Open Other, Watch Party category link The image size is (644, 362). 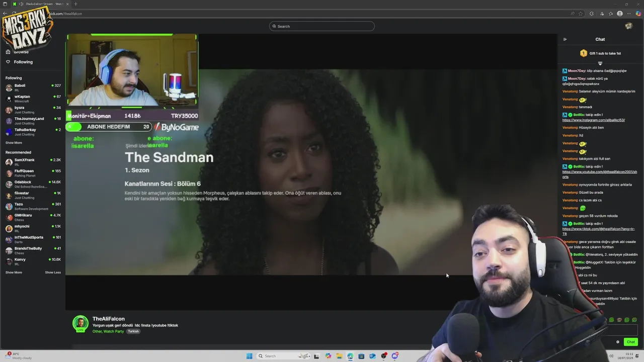coord(108,331)
